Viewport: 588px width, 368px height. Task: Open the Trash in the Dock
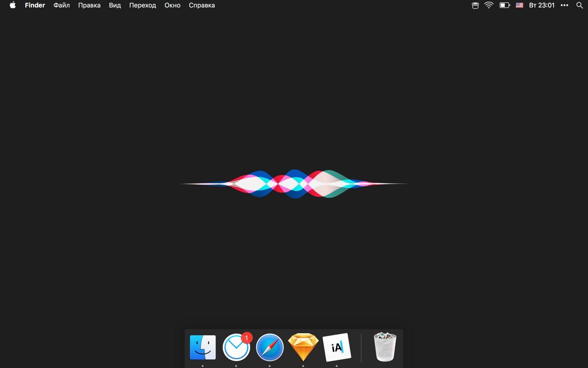click(385, 347)
